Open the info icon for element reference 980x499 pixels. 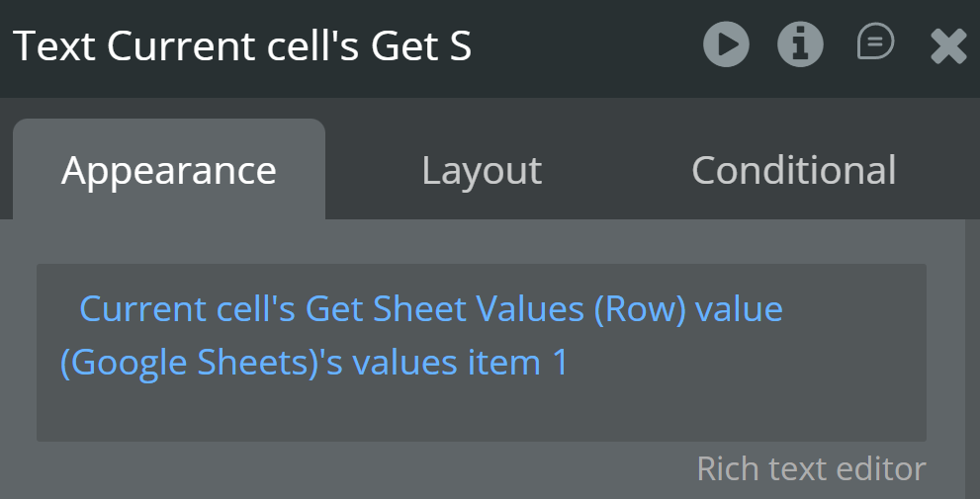[x=800, y=45]
